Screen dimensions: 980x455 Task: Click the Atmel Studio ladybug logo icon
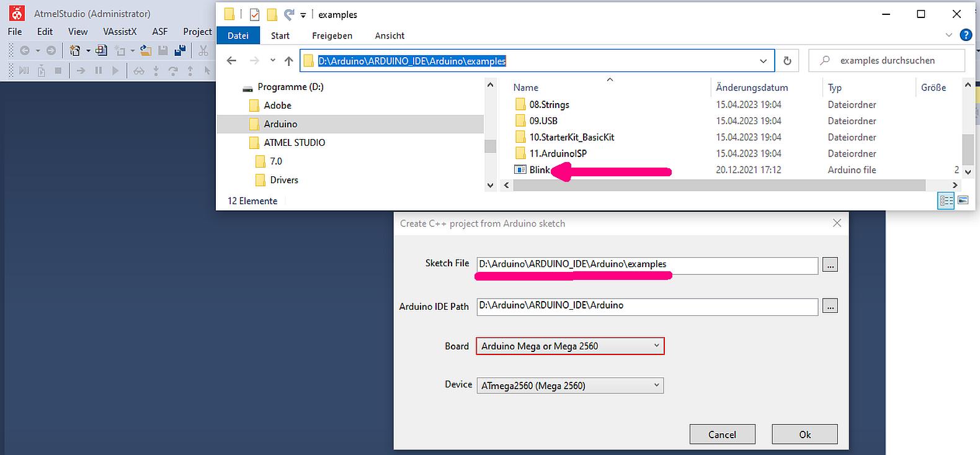coord(17,12)
